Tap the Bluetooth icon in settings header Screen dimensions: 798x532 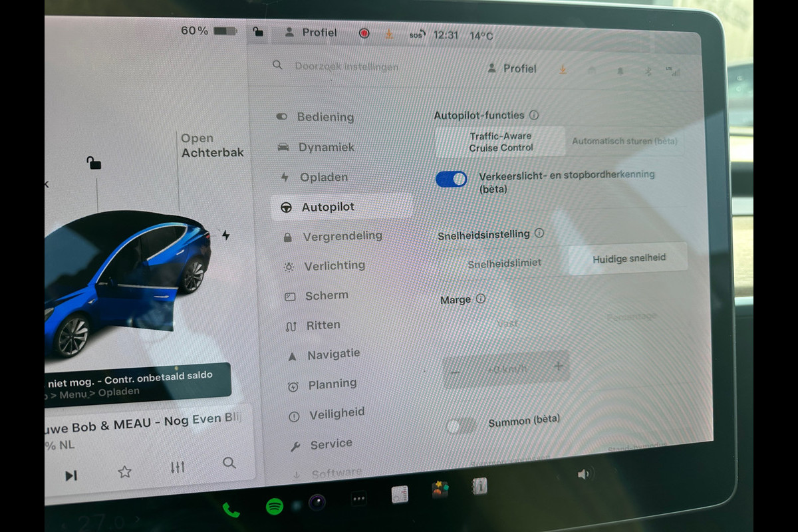pyautogui.click(x=648, y=71)
